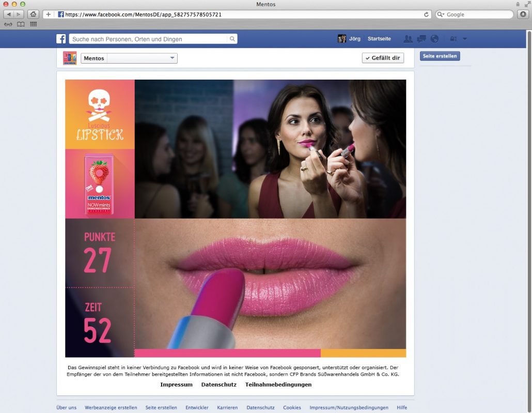Viewport: 532px width, 413px height.
Task: Open the browser home page icon
Action: 33,14
